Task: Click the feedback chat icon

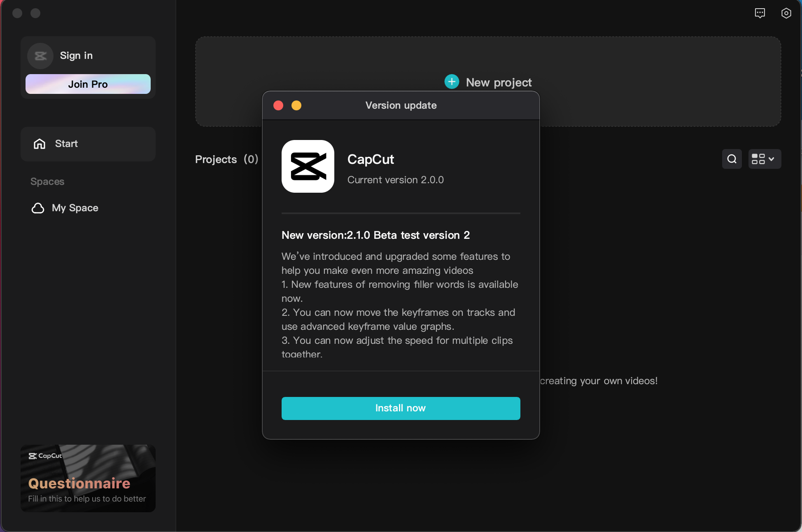Action: click(760, 13)
